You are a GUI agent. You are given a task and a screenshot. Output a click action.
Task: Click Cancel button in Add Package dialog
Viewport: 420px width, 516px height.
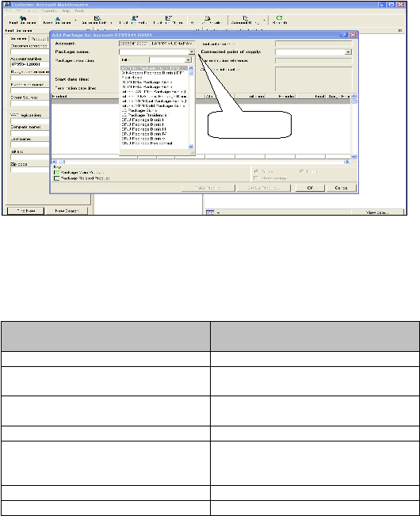(341, 188)
